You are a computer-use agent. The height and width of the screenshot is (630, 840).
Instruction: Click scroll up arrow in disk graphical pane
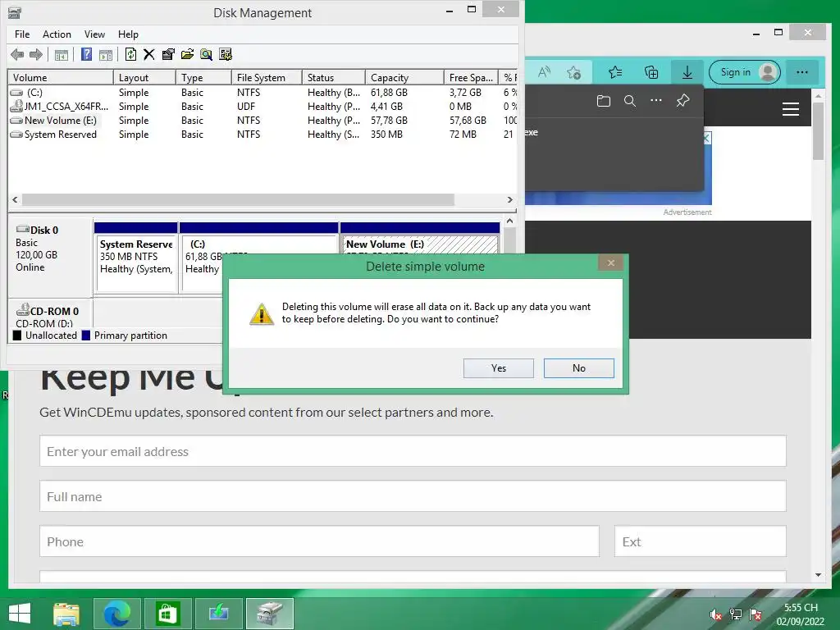pyautogui.click(x=509, y=221)
